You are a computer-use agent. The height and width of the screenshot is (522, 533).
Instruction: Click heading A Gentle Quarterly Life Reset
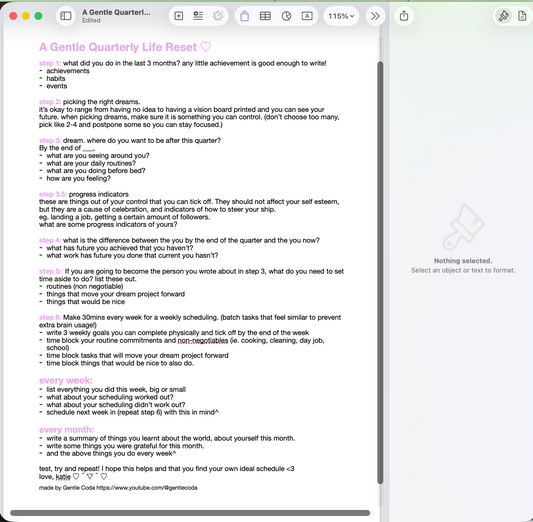tap(125, 47)
